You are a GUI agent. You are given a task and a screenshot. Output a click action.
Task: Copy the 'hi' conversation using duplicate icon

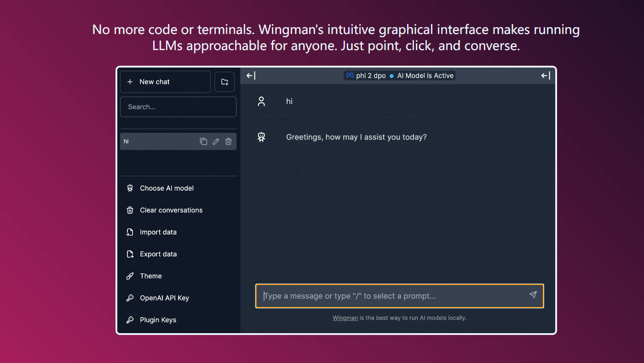pyautogui.click(x=204, y=141)
